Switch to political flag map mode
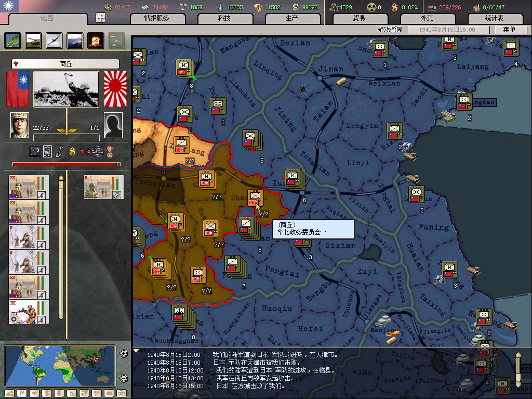Screen dimensions: 532x399 click(x=22, y=393)
